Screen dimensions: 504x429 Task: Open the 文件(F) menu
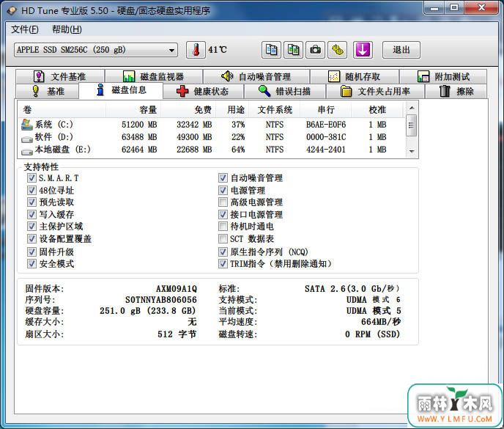click(25, 29)
